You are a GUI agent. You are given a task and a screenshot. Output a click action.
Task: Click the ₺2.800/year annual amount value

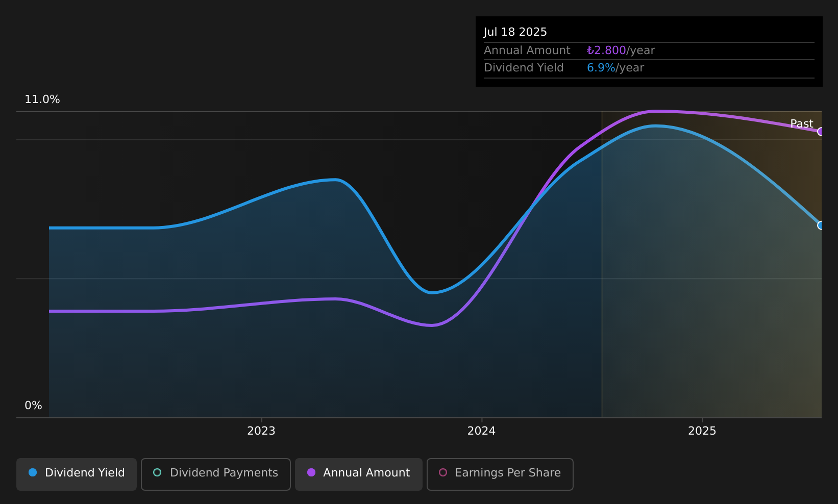point(621,51)
